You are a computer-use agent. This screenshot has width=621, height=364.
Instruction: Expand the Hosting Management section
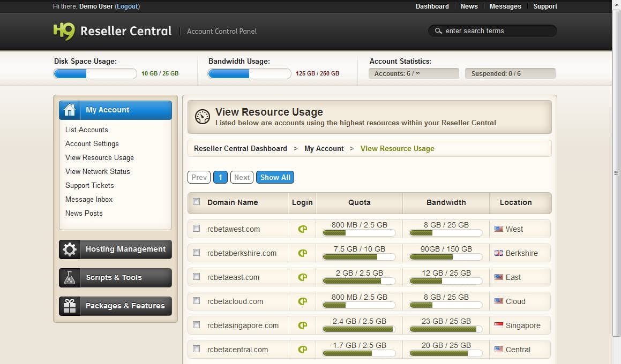click(x=125, y=249)
